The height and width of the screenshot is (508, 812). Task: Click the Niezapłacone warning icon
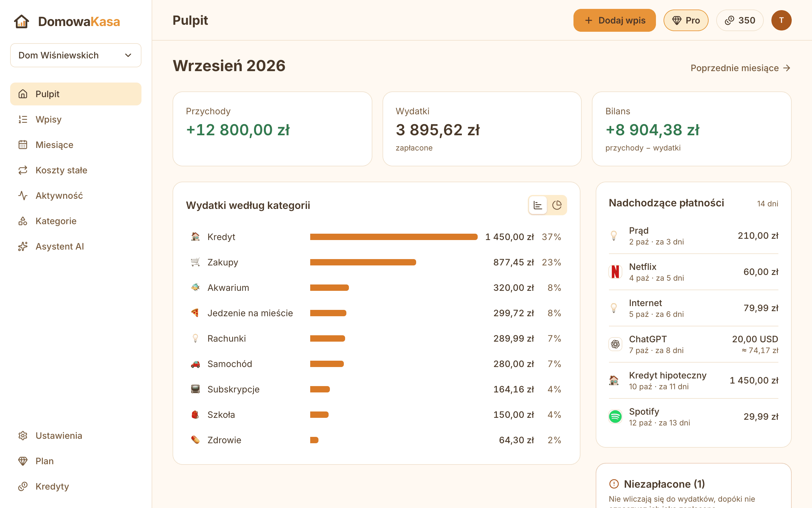click(614, 484)
